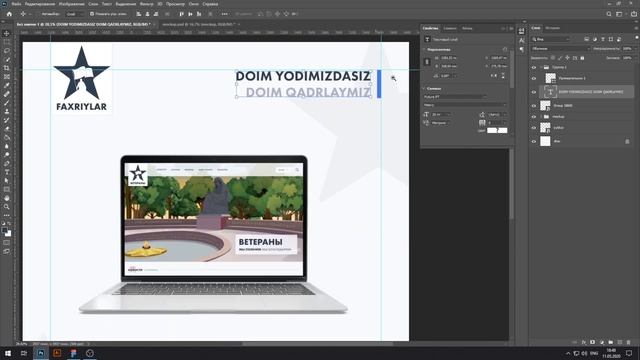The width and height of the screenshot is (640, 360).
Task: Open the font size dropdown in Properties
Action: pyautogui.click(x=448, y=114)
